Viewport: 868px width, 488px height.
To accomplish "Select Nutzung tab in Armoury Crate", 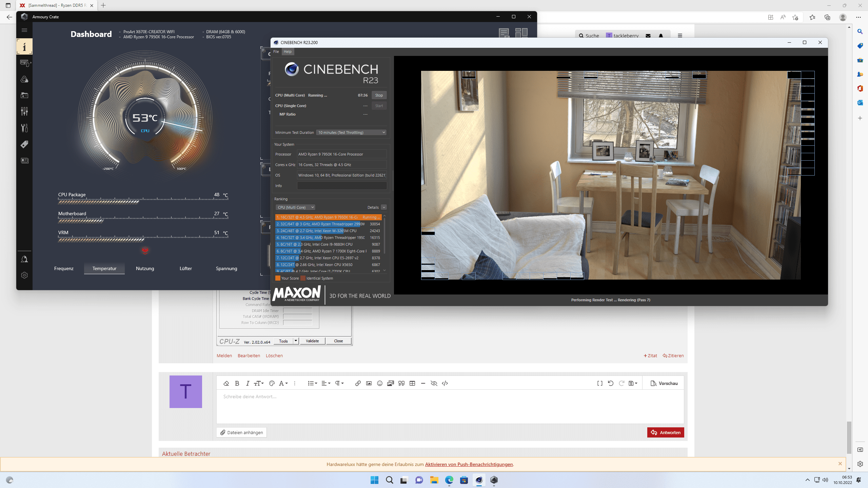I will (145, 268).
